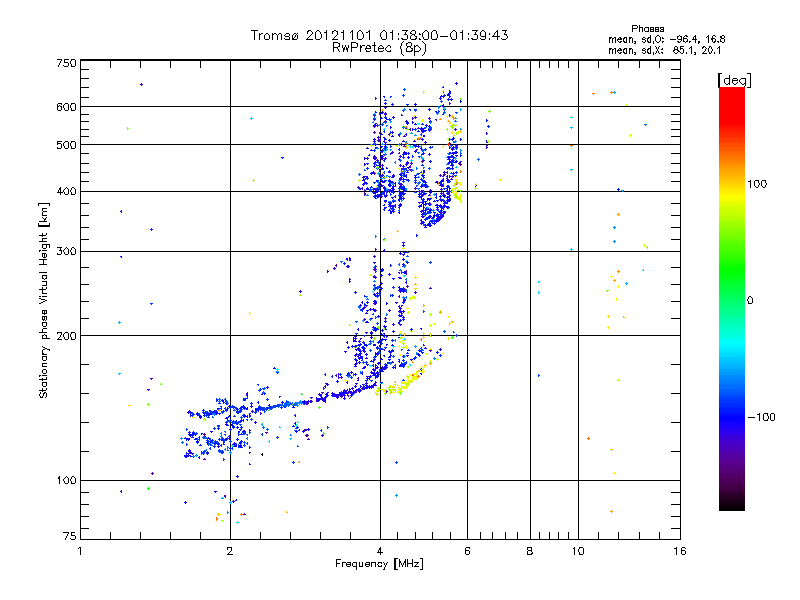Click the x-axis tick label '6'

point(467,551)
